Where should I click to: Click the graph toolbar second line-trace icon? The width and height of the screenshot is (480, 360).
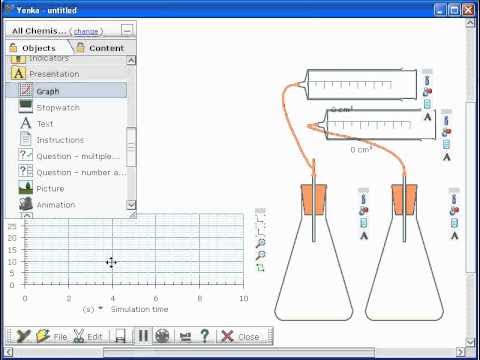click(x=260, y=231)
